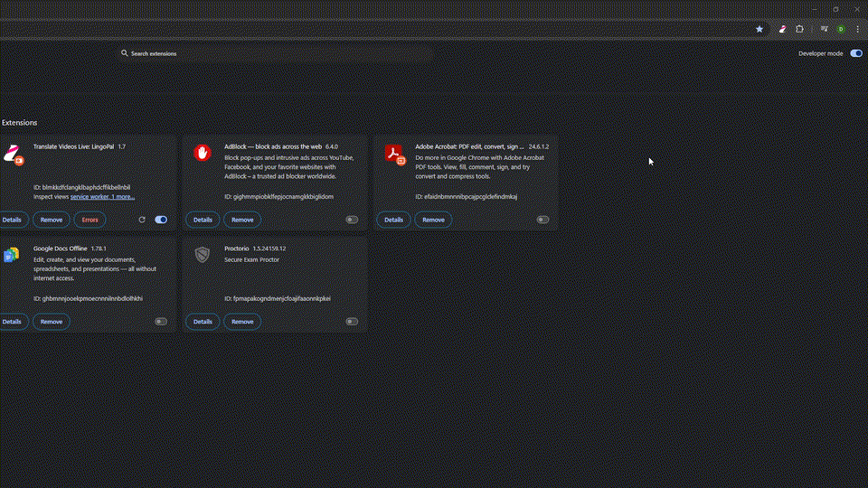Screen dimensions: 868x488
Task: Open Details for Adobe Acrobat
Action: pyautogui.click(x=393, y=220)
